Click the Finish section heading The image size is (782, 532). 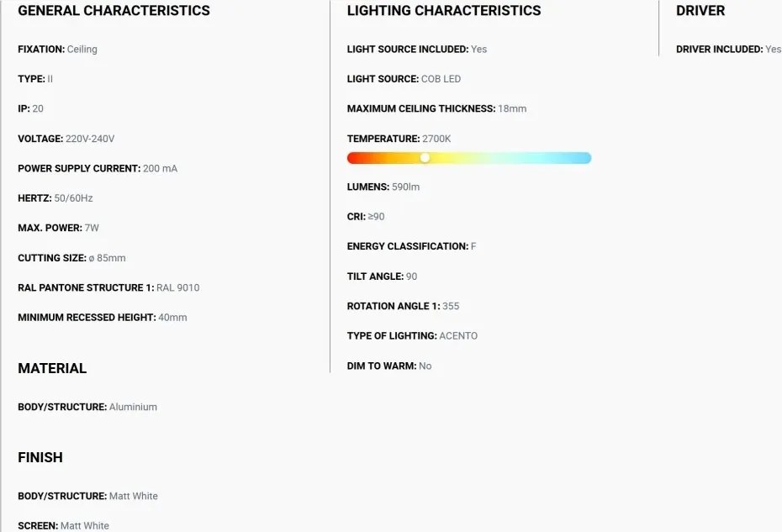click(40, 457)
